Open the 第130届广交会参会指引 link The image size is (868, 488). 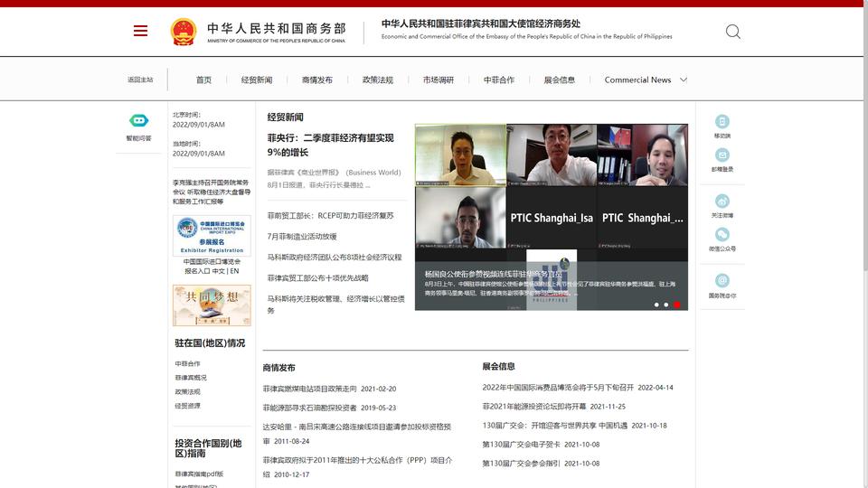pyautogui.click(x=521, y=463)
